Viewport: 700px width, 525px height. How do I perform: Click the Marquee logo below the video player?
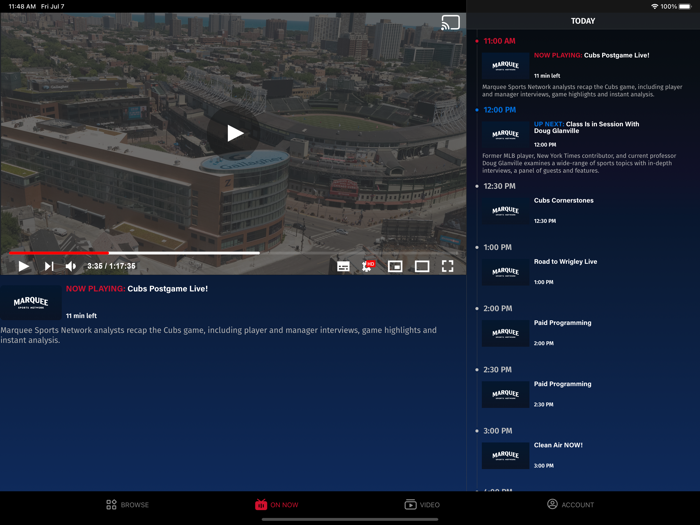(31, 303)
